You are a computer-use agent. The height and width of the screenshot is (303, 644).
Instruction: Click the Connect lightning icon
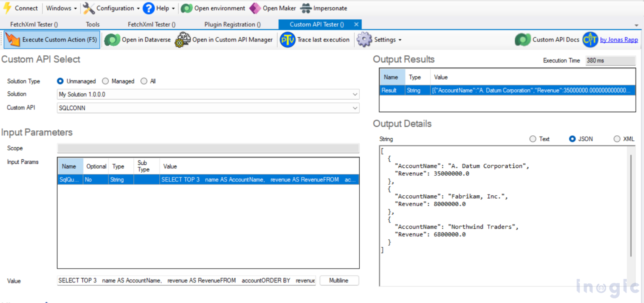(x=8, y=8)
